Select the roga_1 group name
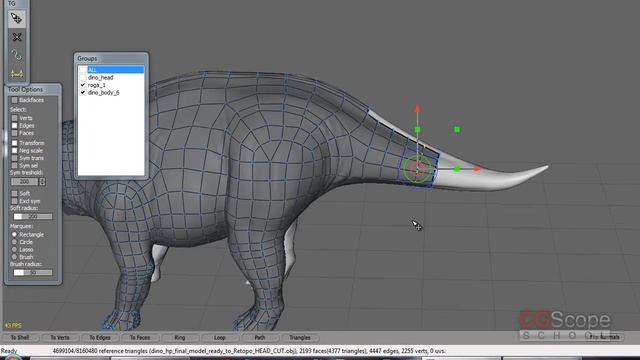The image size is (640, 360). (97, 85)
